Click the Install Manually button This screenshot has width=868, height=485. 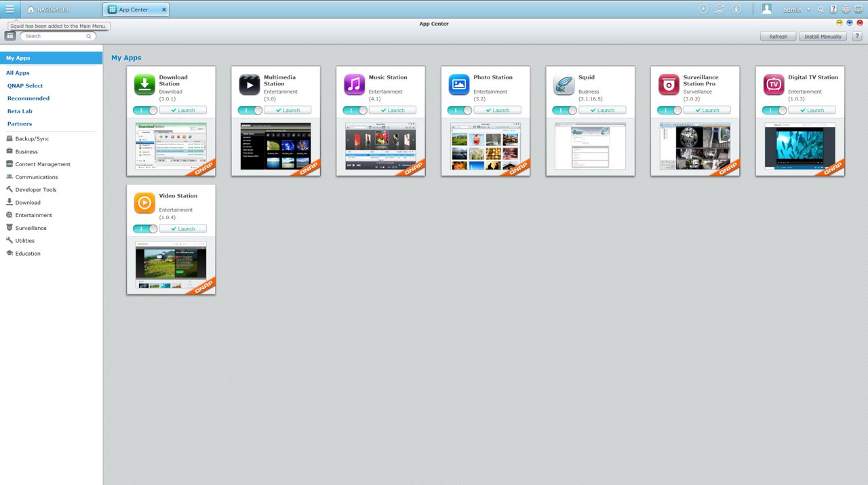(823, 36)
